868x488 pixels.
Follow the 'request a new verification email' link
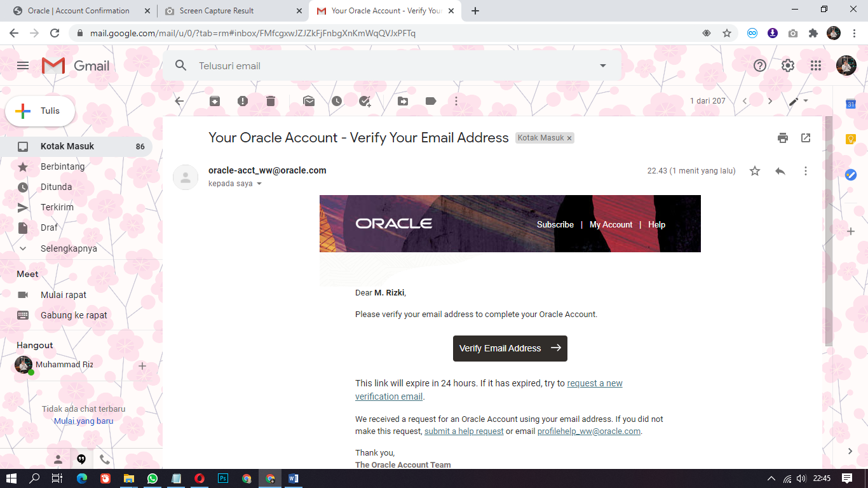[x=489, y=390]
